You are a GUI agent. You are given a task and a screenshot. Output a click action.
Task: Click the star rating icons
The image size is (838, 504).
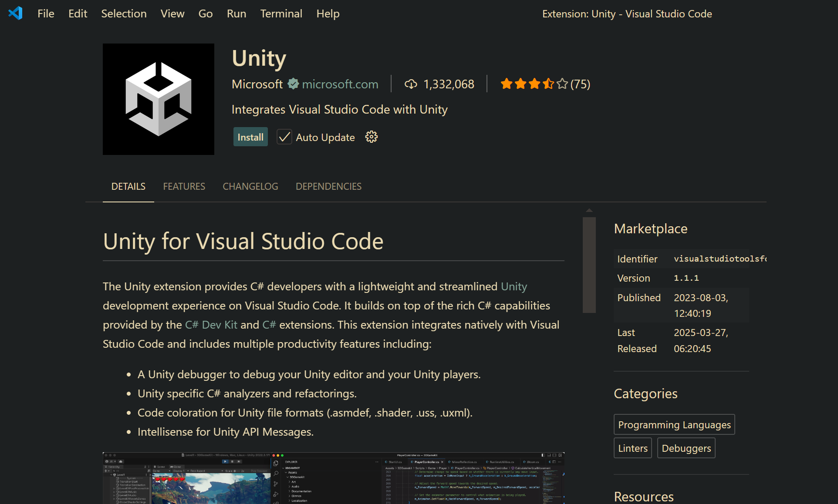click(x=534, y=84)
